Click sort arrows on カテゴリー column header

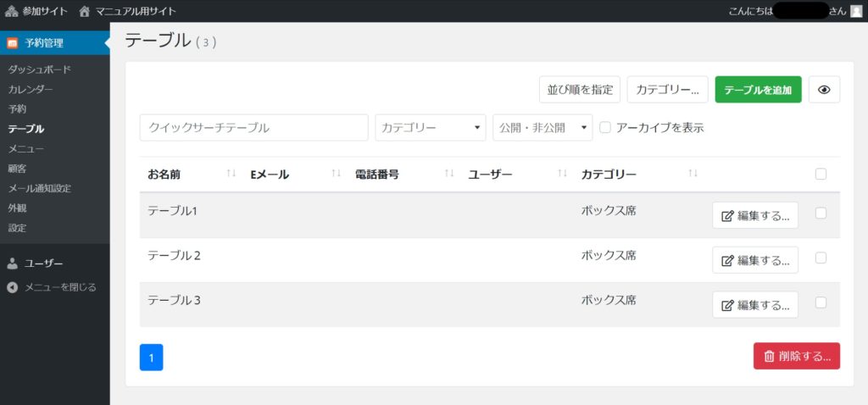pyautogui.click(x=693, y=175)
